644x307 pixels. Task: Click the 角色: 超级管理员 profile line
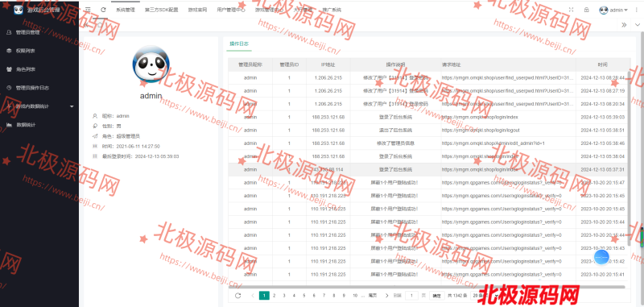[122, 136]
